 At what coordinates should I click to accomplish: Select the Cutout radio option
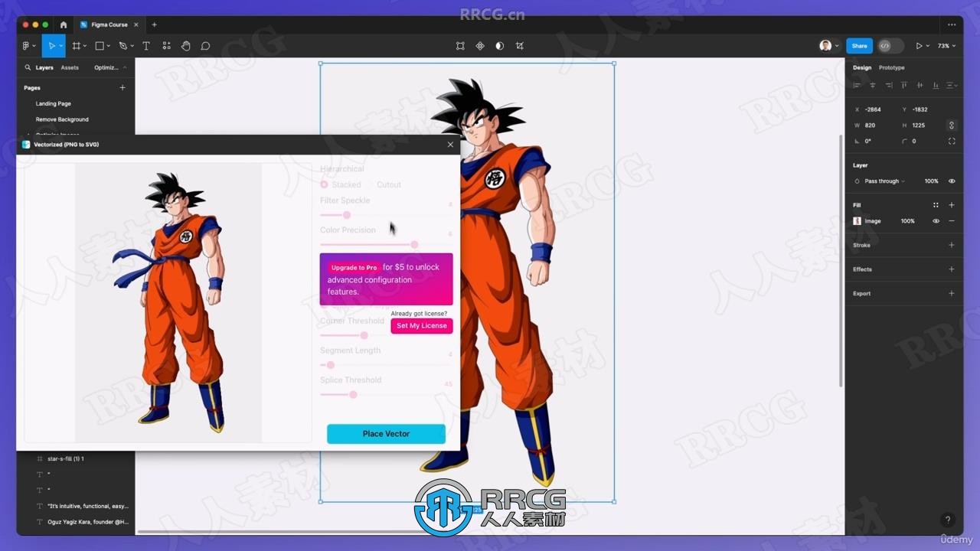(x=370, y=184)
